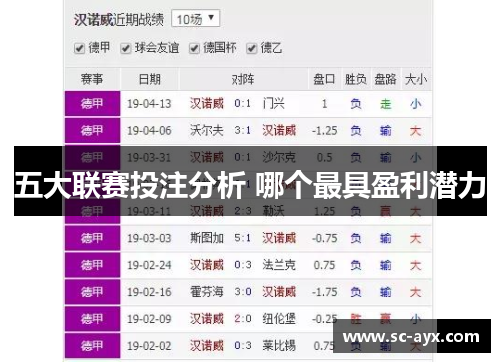Select the date 19-02-09
Image resolution: width=500 pixels, height=362 pixels.
pyautogui.click(x=149, y=319)
